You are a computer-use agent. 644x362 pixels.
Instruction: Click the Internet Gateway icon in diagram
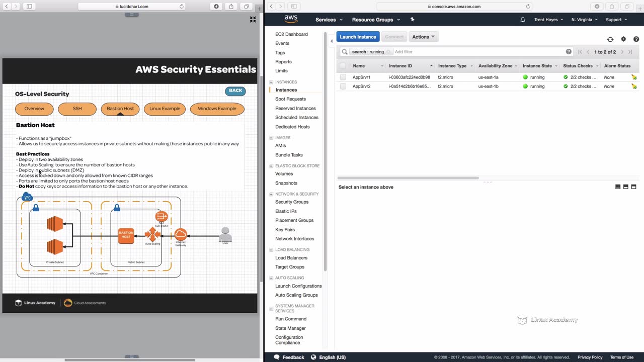click(181, 234)
